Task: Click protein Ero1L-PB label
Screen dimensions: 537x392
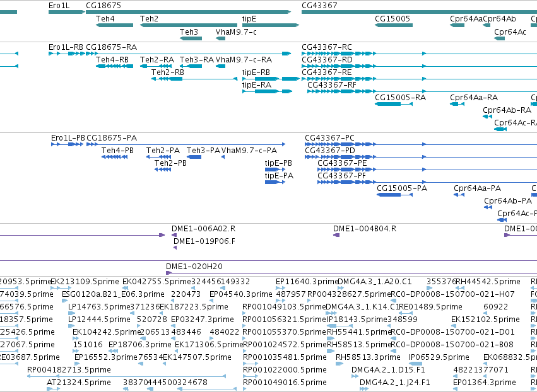Action: tap(68, 138)
